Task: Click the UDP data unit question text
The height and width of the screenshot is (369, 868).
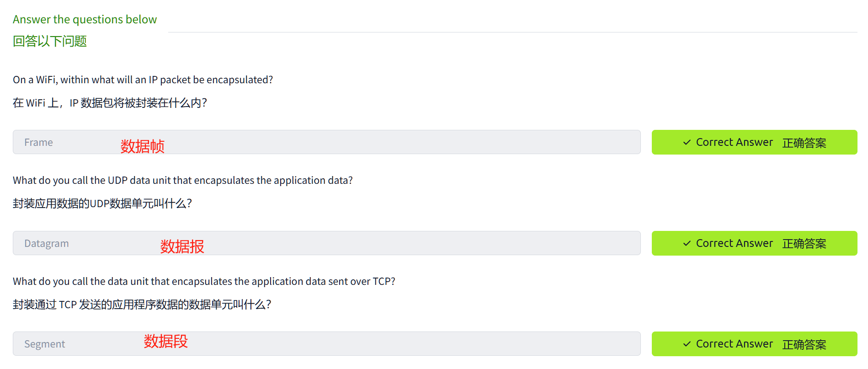Action: [x=182, y=181]
